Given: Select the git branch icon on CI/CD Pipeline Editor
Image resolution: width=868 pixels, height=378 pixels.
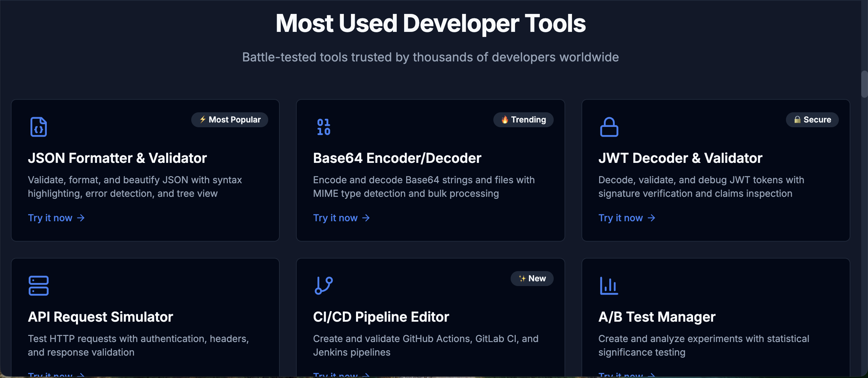Looking at the screenshot, I should click(323, 285).
